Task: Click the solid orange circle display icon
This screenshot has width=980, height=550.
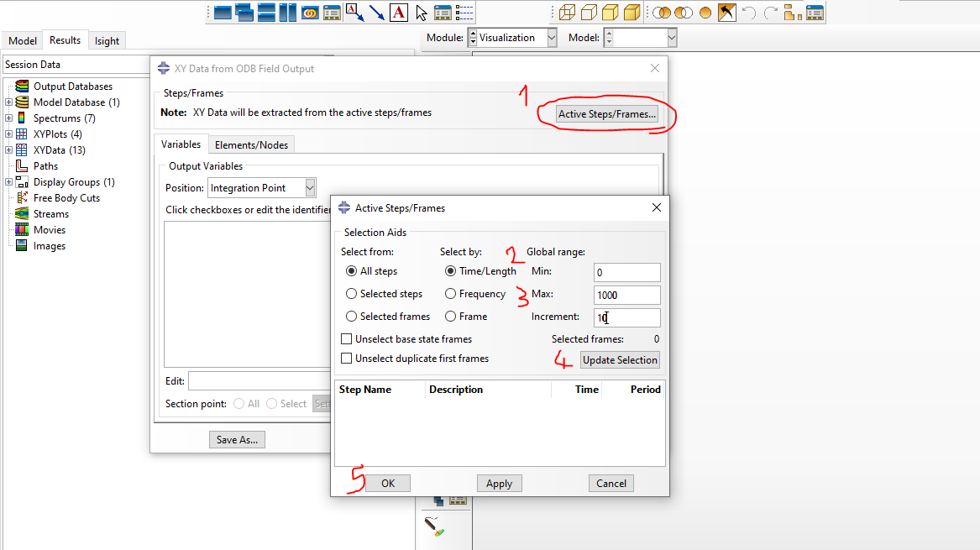Action: [x=705, y=13]
